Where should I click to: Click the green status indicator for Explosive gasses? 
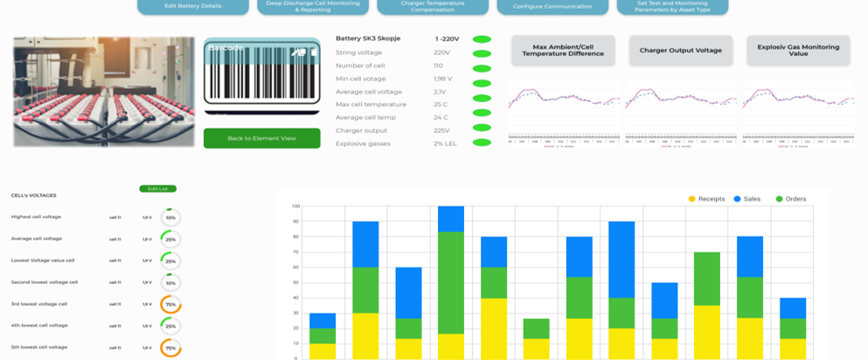481,143
